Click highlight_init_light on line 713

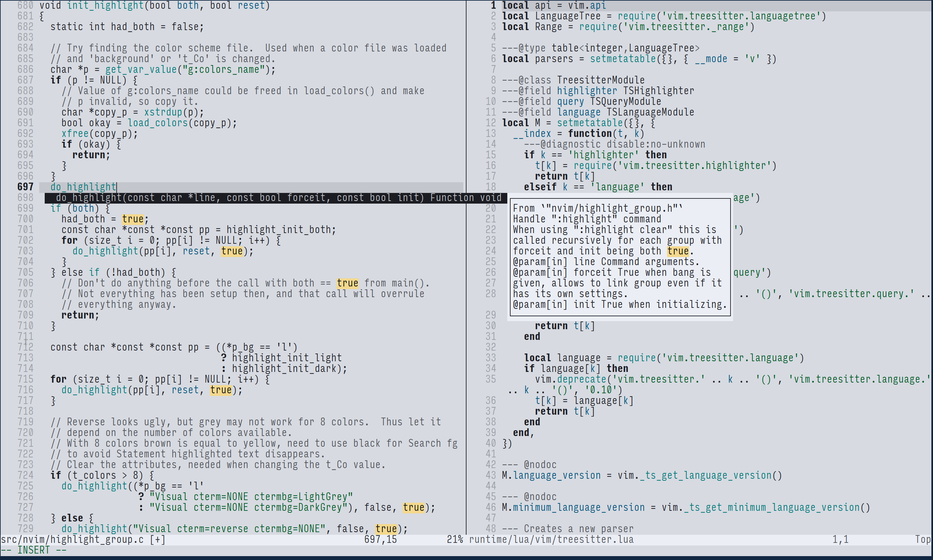(x=287, y=358)
